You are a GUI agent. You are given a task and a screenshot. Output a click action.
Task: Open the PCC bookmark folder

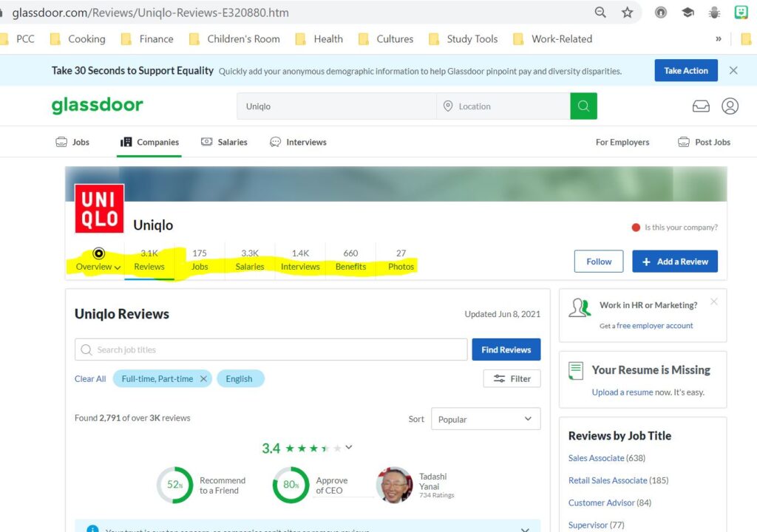tap(18, 38)
